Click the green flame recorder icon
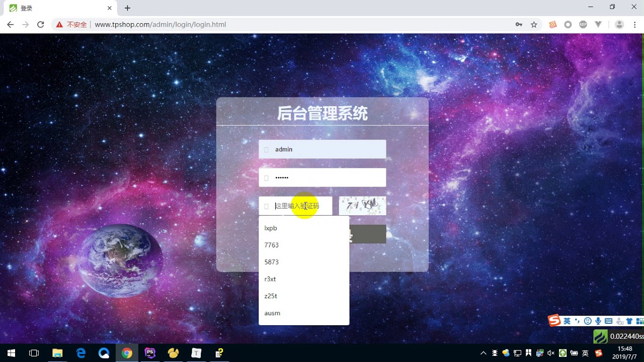 [x=600, y=336]
